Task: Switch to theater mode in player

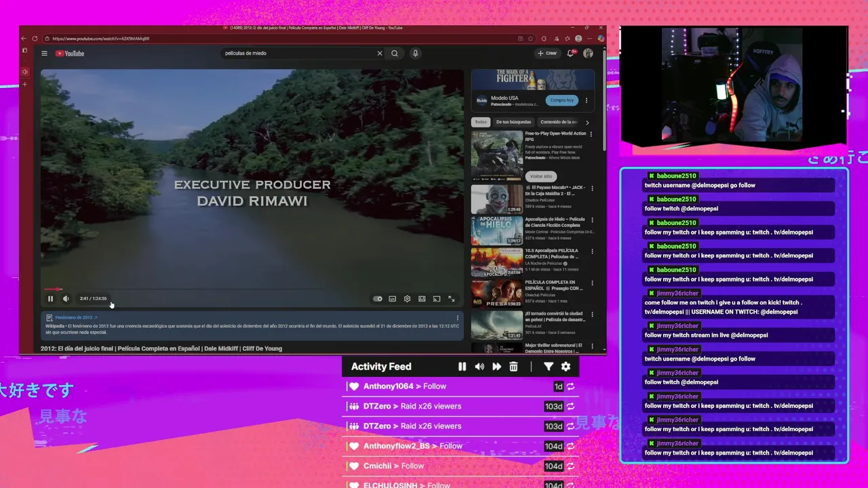Action: [422, 298]
